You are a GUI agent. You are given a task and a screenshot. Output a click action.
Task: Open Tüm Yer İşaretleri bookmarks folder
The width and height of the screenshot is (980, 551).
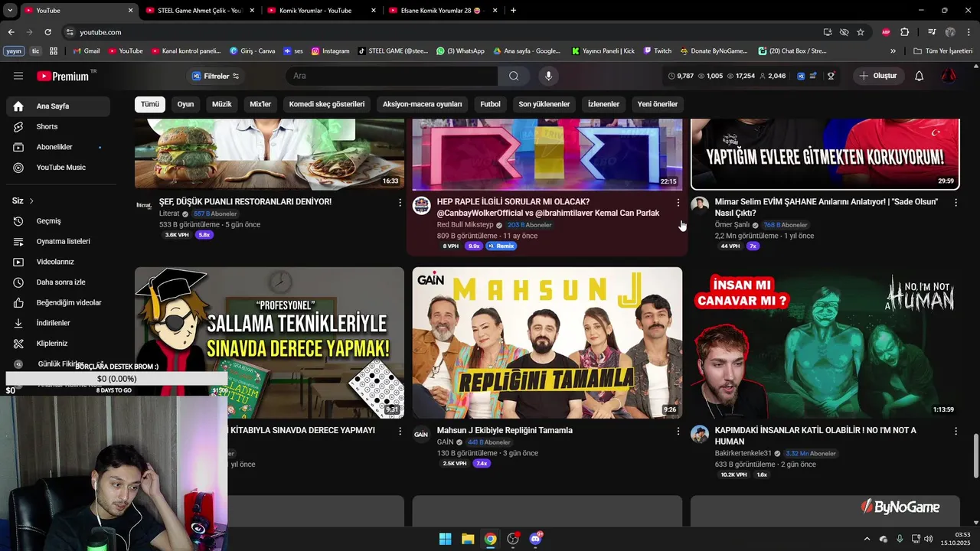(942, 51)
